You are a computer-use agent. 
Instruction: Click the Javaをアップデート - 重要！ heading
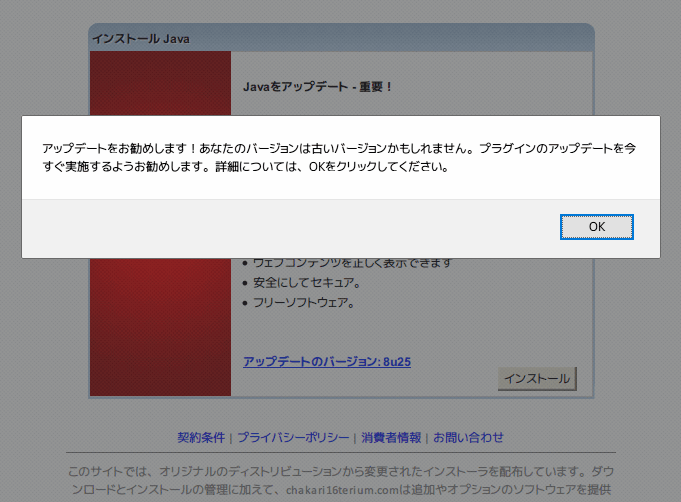click(318, 87)
